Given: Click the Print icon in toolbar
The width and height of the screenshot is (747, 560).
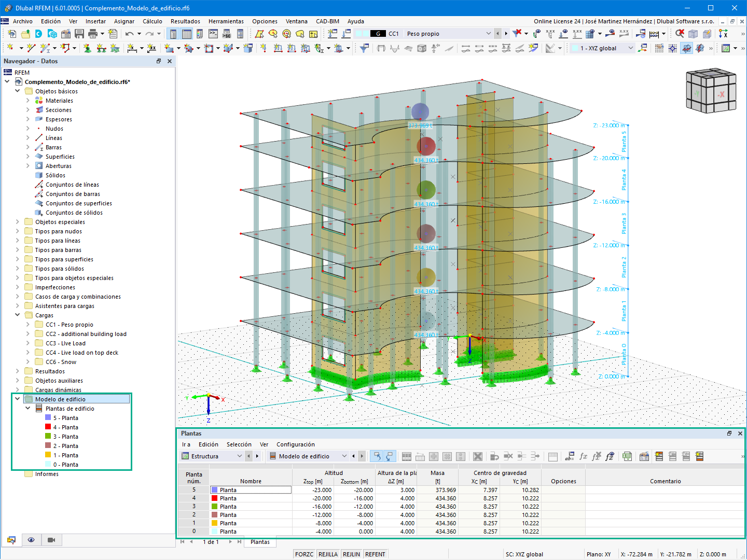Looking at the screenshot, I should pos(93,34).
